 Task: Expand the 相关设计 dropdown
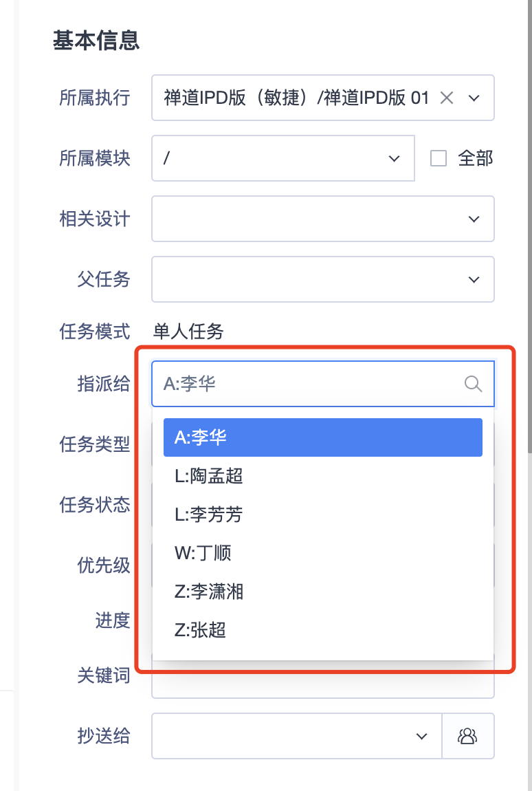click(x=323, y=219)
